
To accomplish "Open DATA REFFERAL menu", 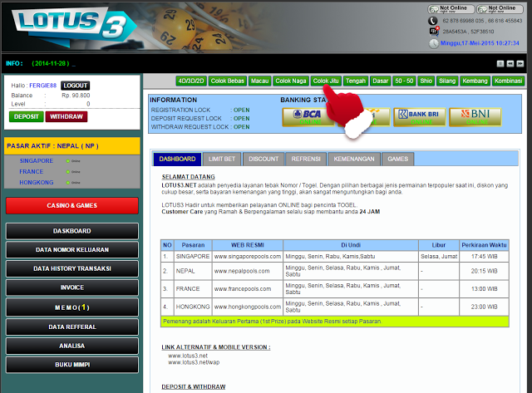I will (x=72, y=327).
